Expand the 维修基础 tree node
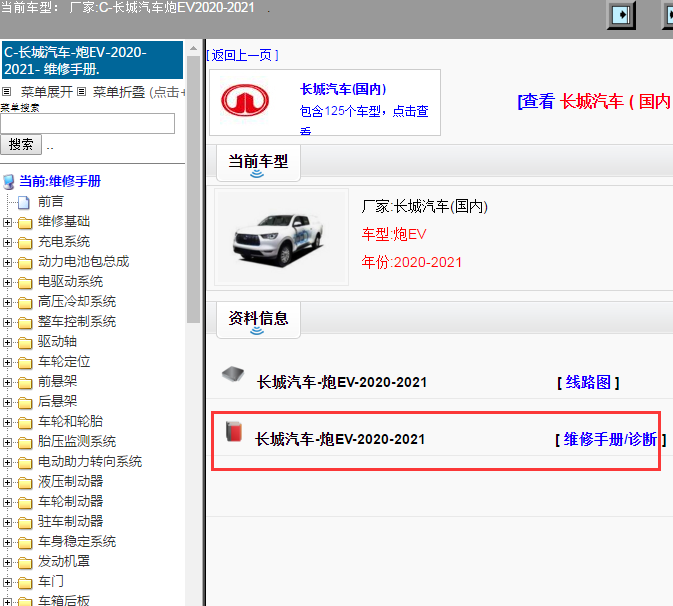This screenshot has width=673, height=606. 7,222
